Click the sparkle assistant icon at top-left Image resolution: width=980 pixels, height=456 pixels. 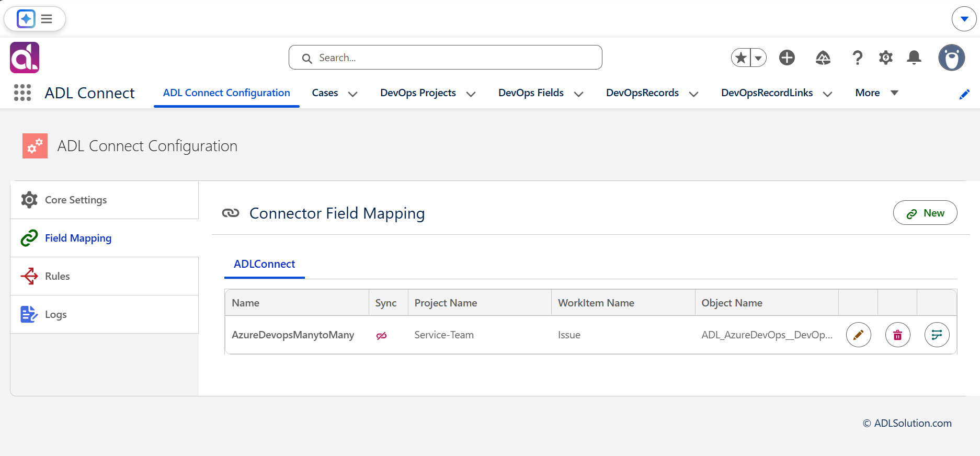26,19
